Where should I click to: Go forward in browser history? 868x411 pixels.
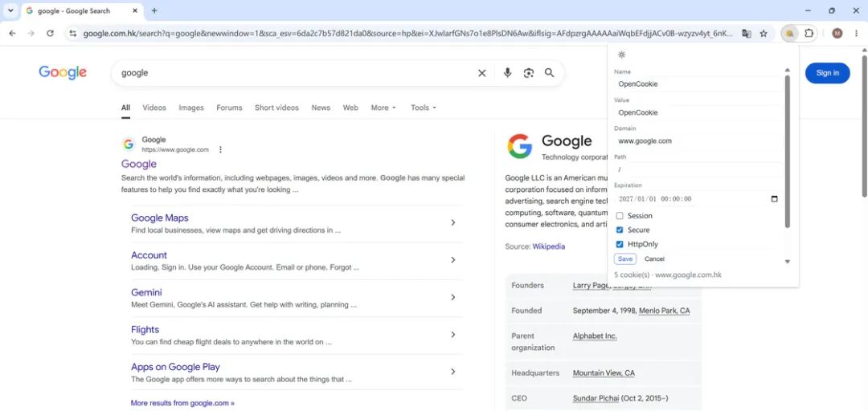(x=31, y=33)
